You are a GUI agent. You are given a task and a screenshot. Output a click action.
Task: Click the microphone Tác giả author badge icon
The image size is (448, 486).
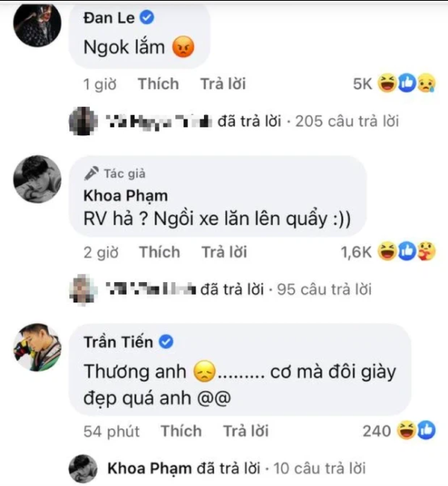tap(91, 173)
